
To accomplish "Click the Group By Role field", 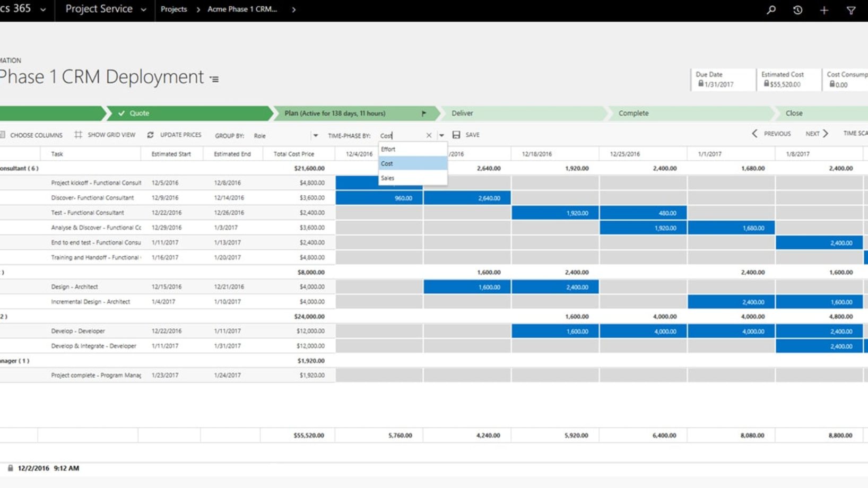I will (x=281, y=135).
